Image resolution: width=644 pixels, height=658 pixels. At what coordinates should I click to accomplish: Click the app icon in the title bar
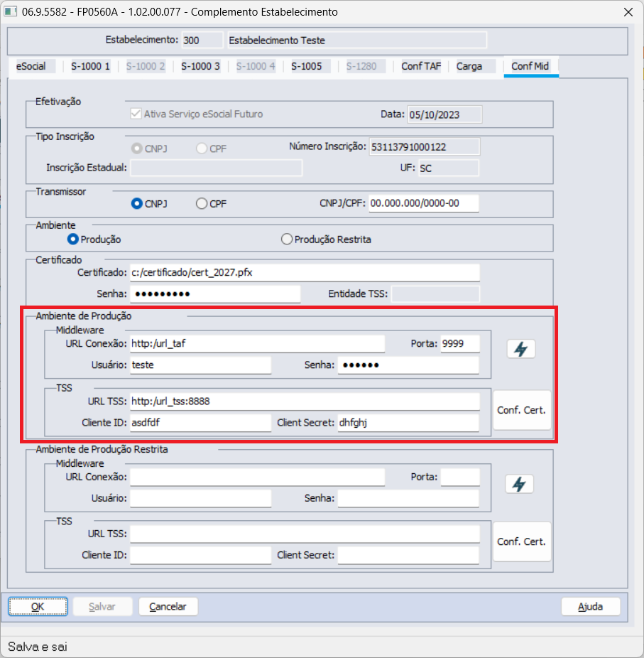[11, 12]
